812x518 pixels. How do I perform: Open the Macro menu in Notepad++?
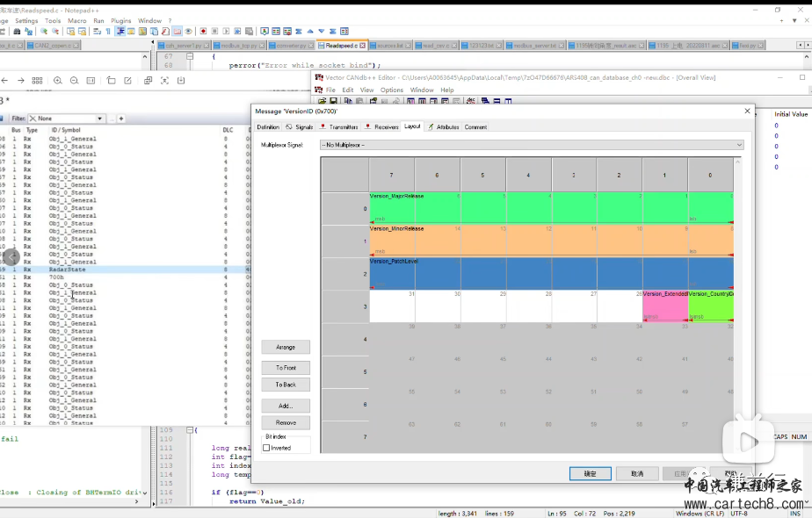pyautogui.click(x=77, y=21)
